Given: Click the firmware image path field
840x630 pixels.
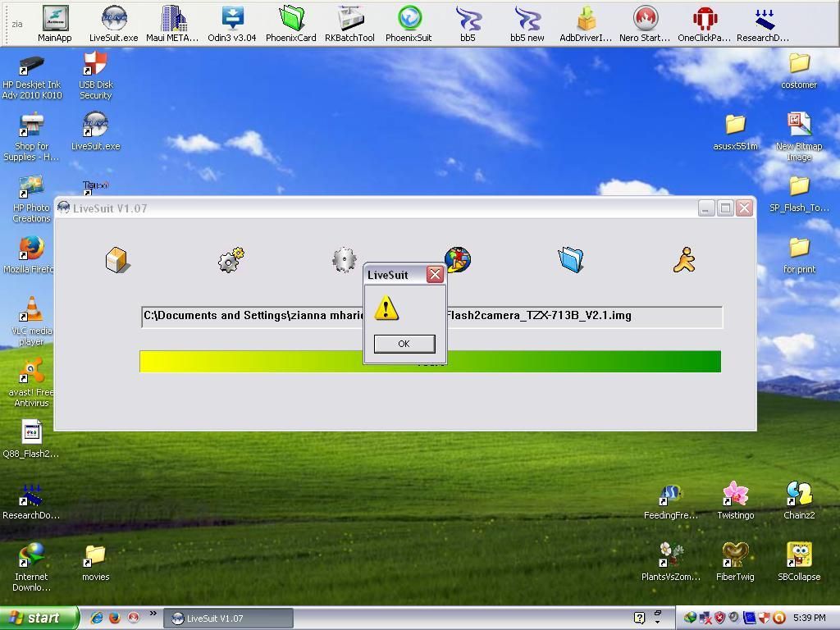Looking at the screenshot, I should tap(246, 316).
